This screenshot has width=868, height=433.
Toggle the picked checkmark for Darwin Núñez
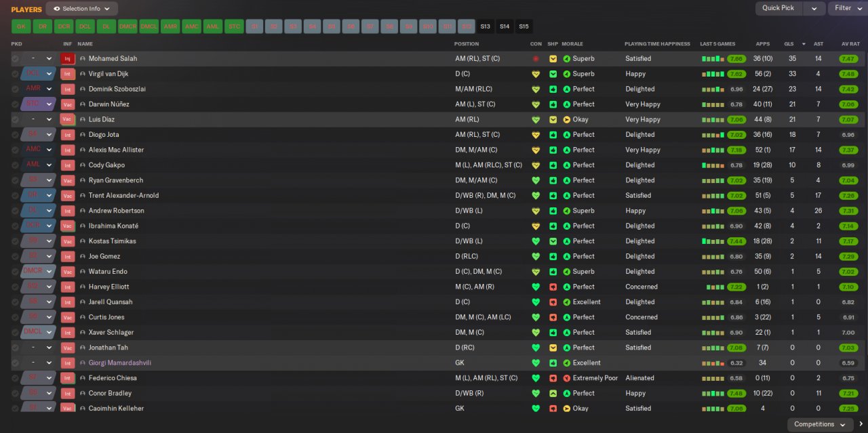(x=15, y=104)
